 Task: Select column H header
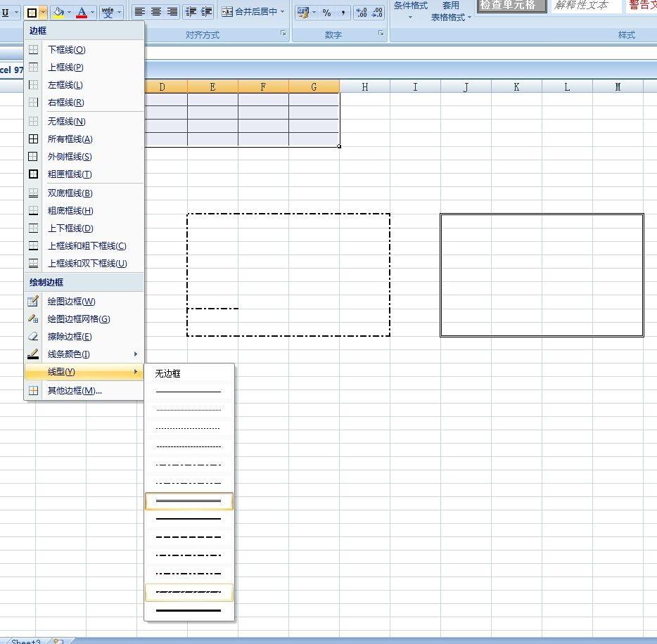click(x=364, y=87)
